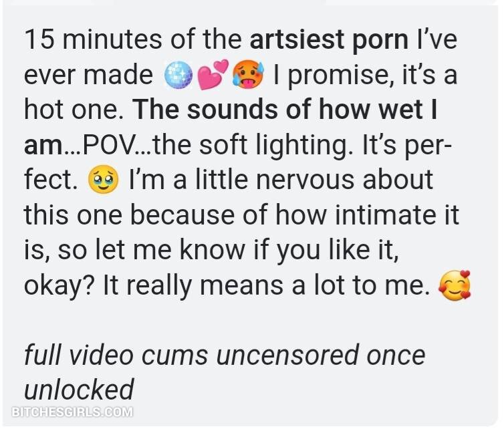Click the italic 'full video' text

tap(79, 355)
